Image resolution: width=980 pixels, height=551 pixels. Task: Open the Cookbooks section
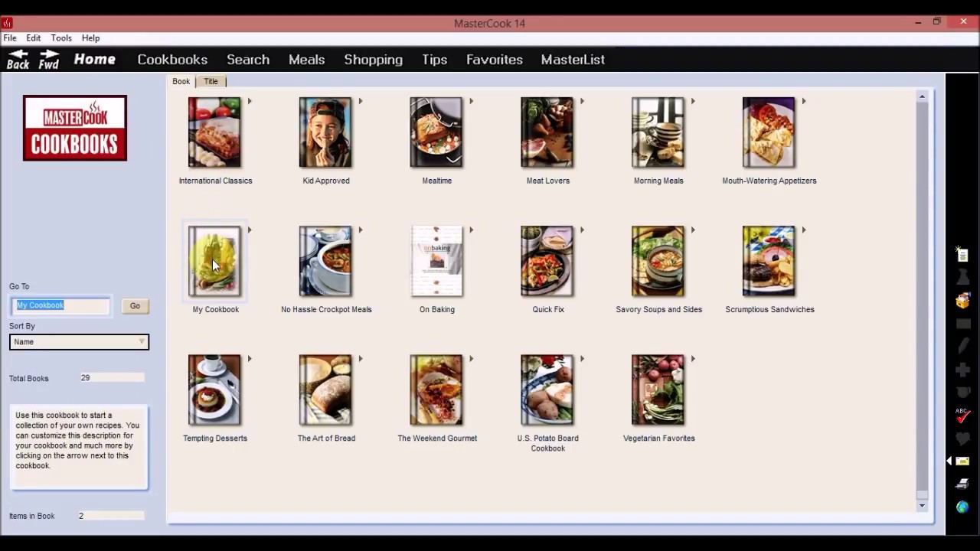(172, 59)
